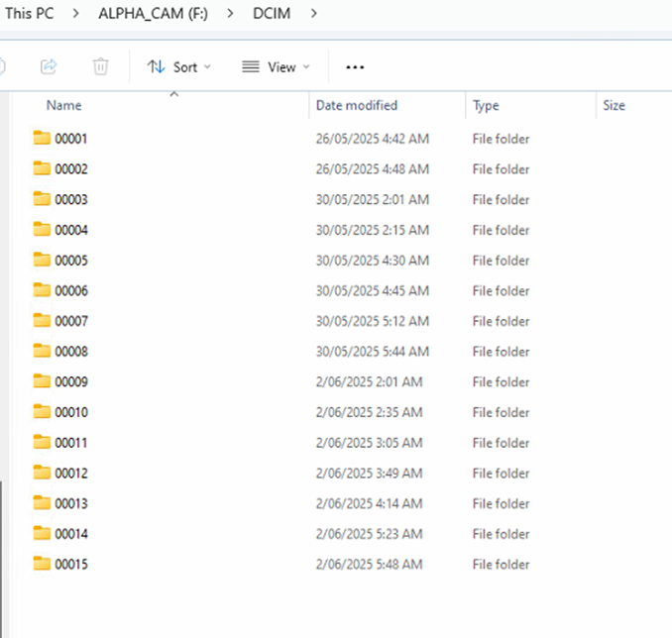Click folder name 00011
Viewport: 672px width, 638px height.
[x=71, y=443]
